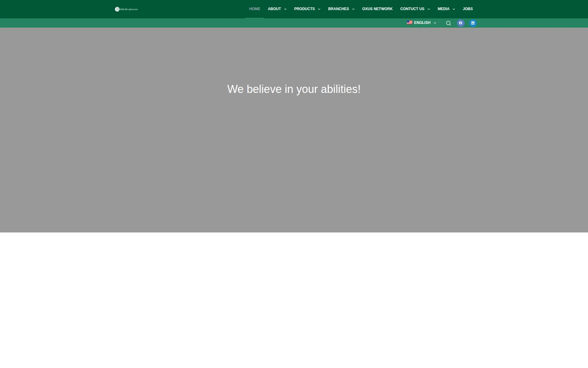The width and height of the screenshot is (588, 368).
Task: Click the US flag icon
Action: 410,23
